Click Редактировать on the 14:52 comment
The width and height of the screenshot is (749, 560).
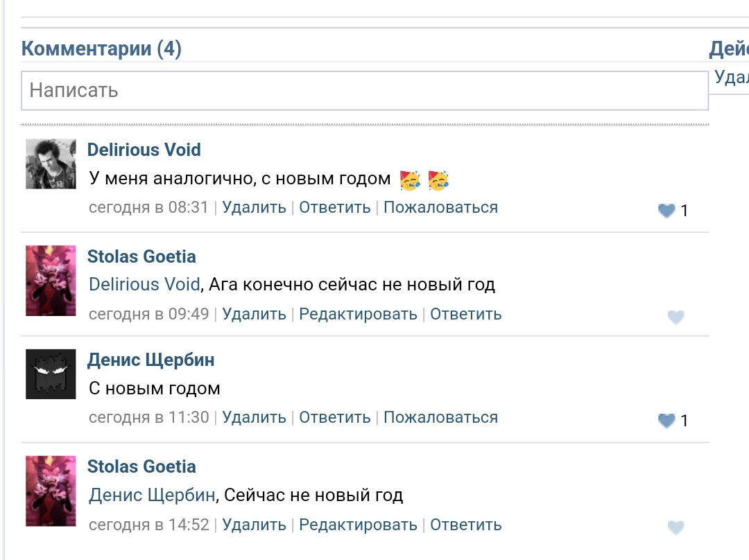point(358,525)
